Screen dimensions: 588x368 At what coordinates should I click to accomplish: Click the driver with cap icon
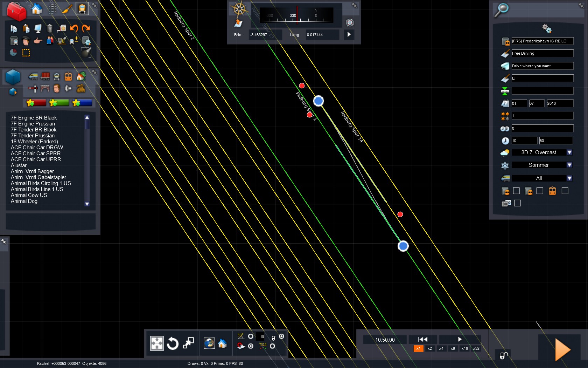(x=26, y=41)
